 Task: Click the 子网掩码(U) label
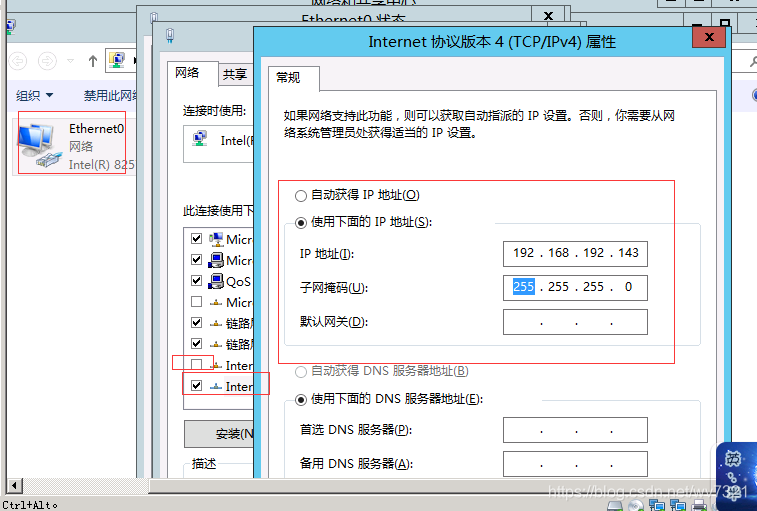tap(334, 288)
